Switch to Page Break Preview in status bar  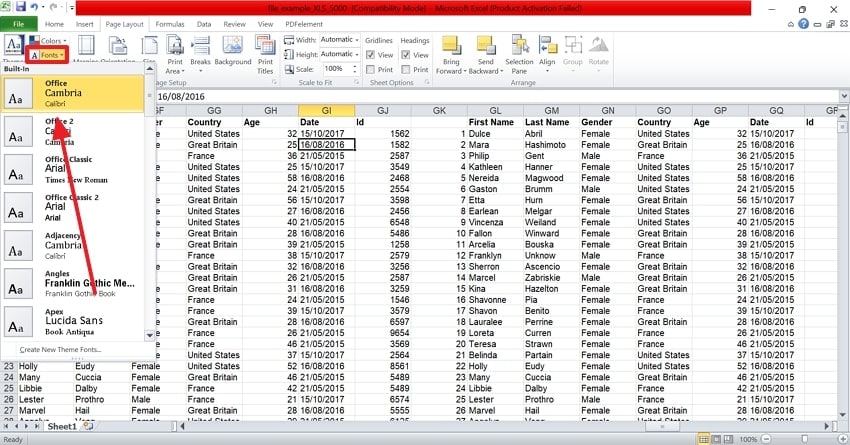(x=729, y=439)
